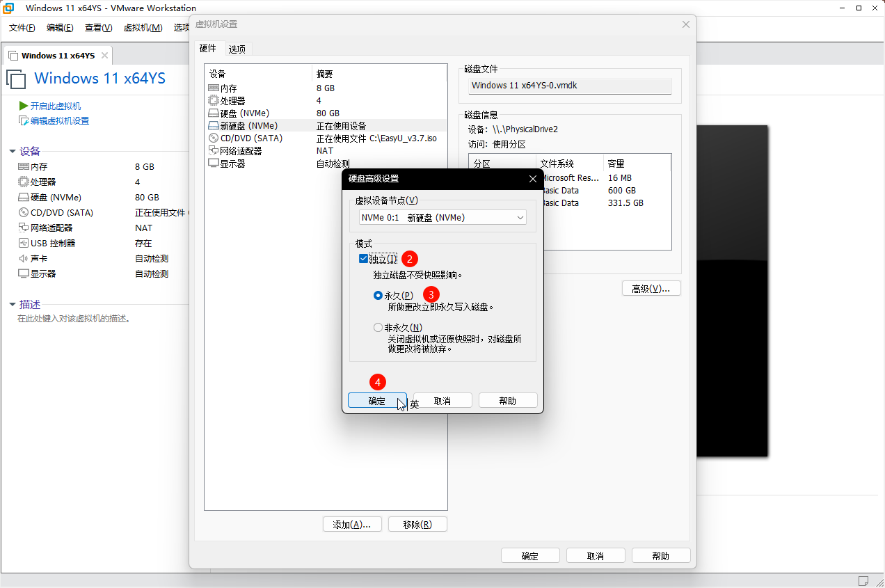Click the 容量 column header in partition table
885x588 pixels.
[x=636, y=164]
